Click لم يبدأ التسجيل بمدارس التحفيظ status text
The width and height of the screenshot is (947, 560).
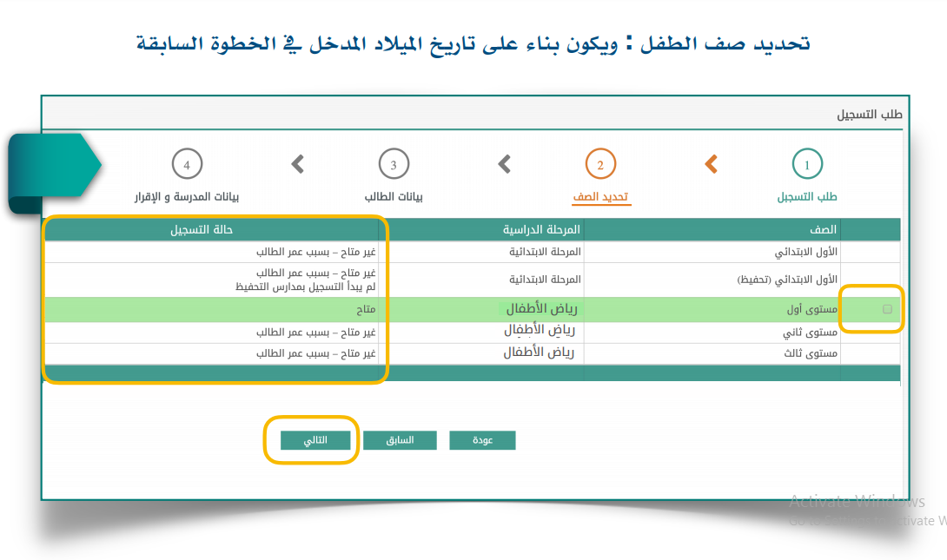(306, 287)
